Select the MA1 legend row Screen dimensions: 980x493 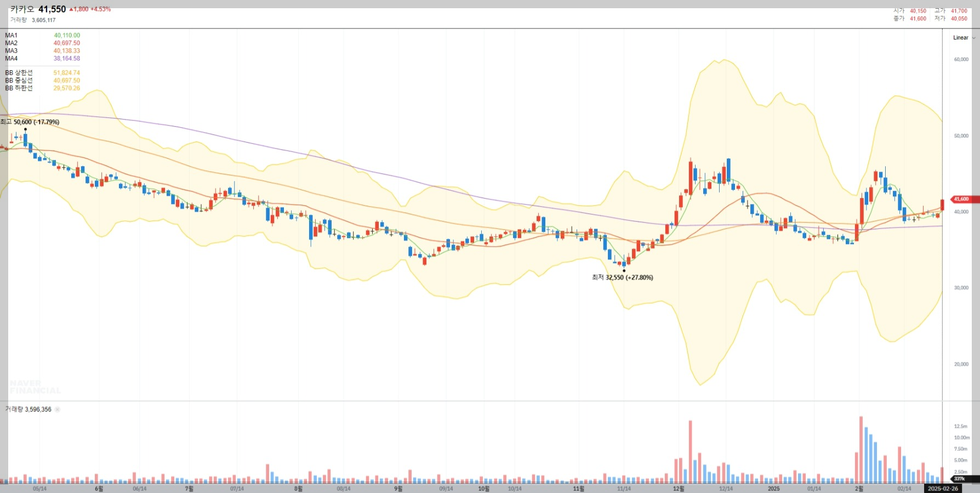point(42,36)
